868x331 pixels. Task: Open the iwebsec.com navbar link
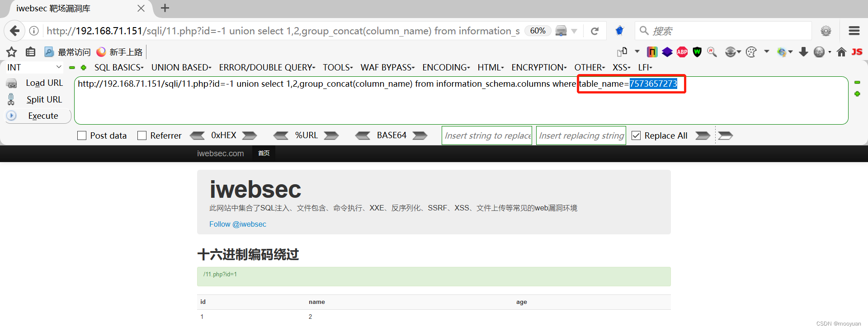(x=221, y=154)
